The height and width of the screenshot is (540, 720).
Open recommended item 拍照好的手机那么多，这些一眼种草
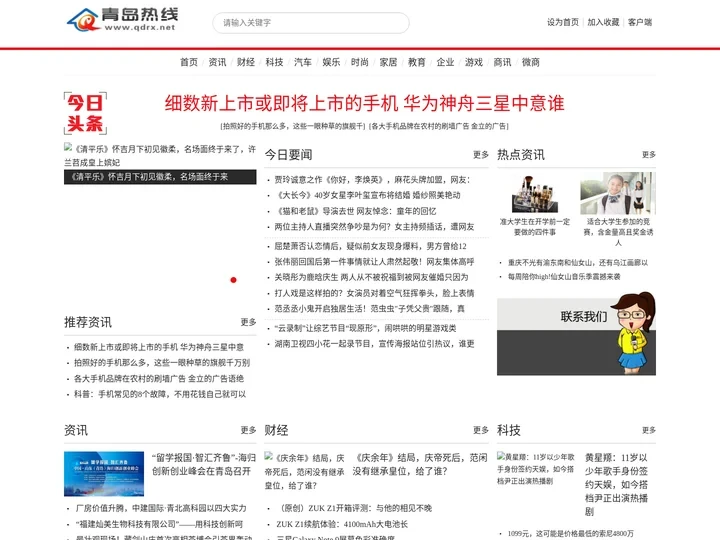[162, 363]
